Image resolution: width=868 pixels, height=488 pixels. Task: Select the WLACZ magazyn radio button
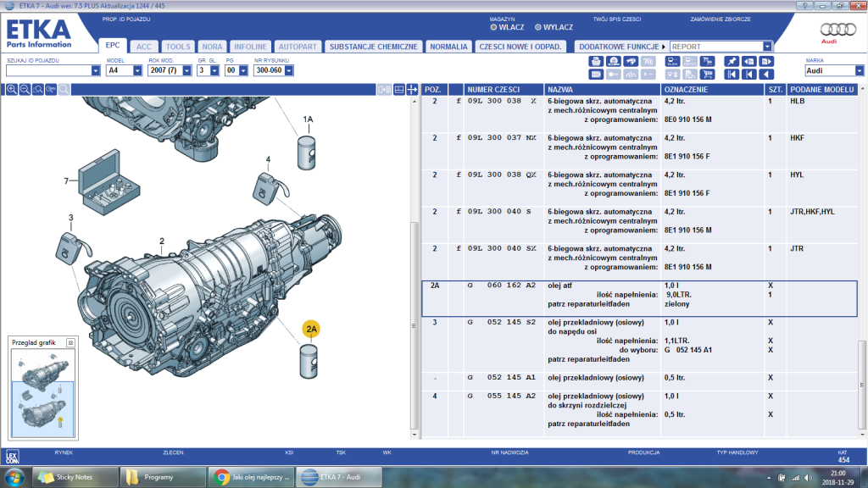click(x=493, y=27)
